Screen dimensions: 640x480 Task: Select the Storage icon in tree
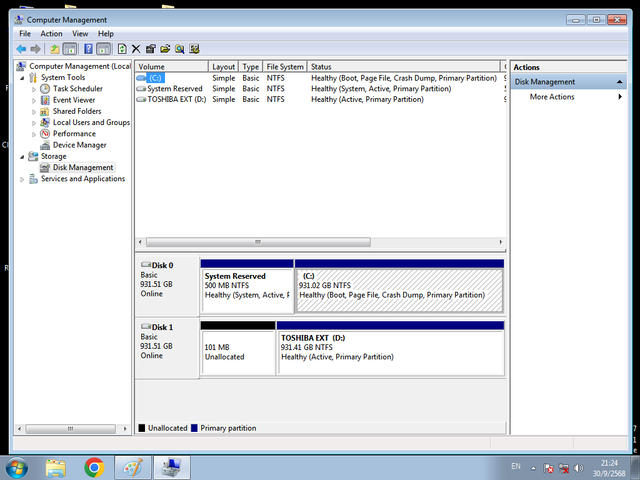coord(33,156)
